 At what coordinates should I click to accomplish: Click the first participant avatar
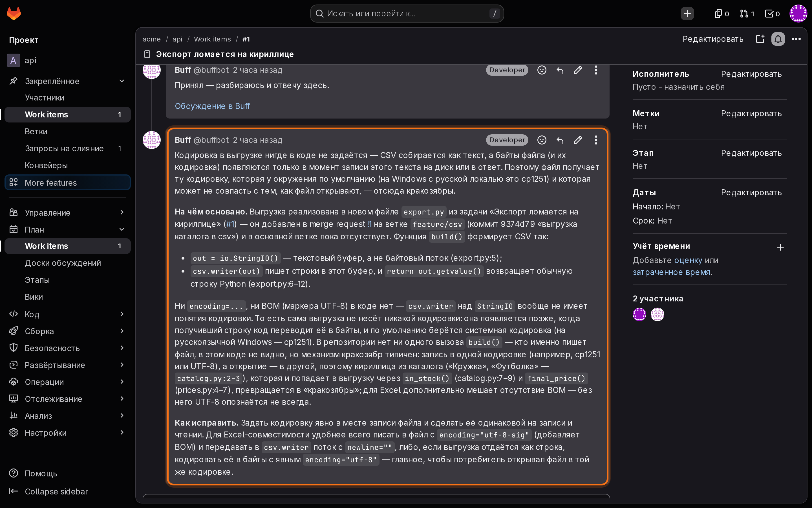(639, 314)
